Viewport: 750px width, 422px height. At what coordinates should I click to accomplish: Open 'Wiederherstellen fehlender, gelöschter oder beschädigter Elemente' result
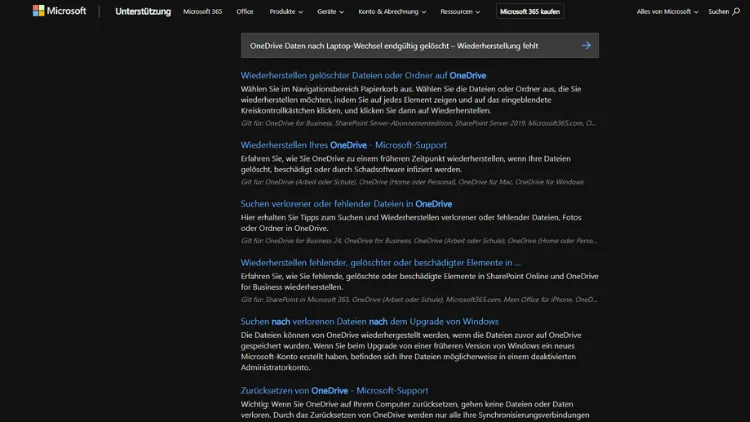pyautogui.click(x=380, y=263)
